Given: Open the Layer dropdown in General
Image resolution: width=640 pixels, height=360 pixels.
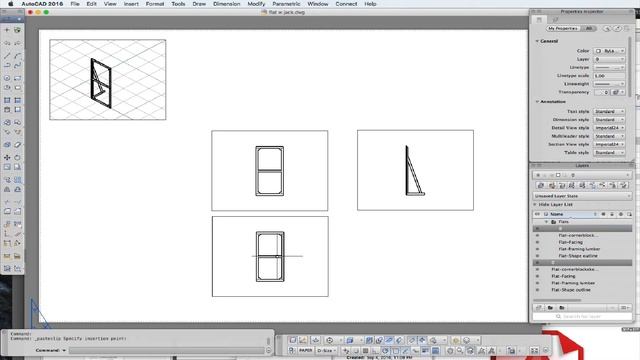Looking at the screenshot, I should (x=609, y=59).
